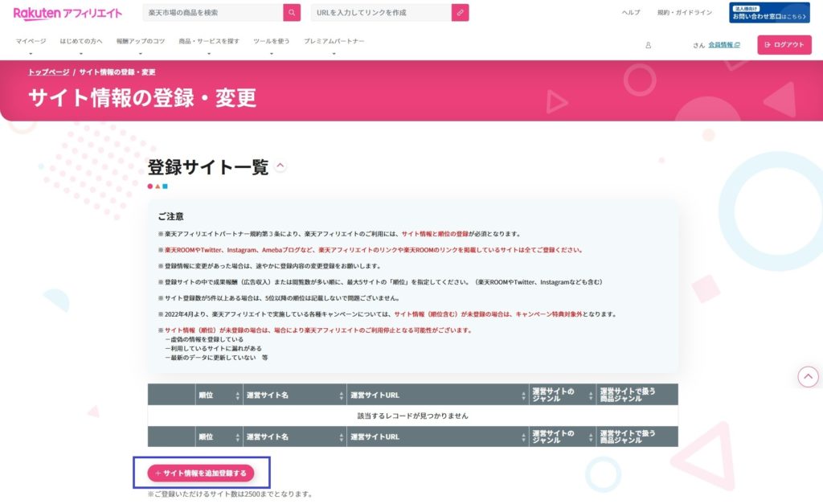
Task: Sort by 順位 column header arrows
Action: click(237, 395)
